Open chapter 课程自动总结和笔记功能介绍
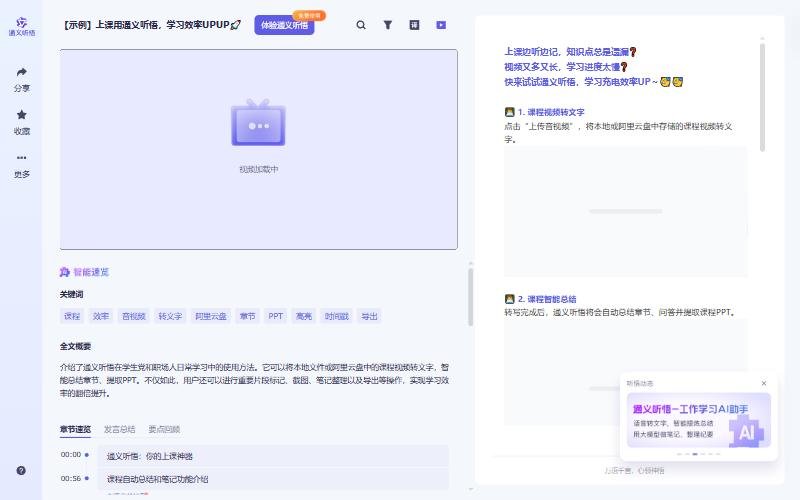Screen dimensions: 800x500 (x=273, y=479)
